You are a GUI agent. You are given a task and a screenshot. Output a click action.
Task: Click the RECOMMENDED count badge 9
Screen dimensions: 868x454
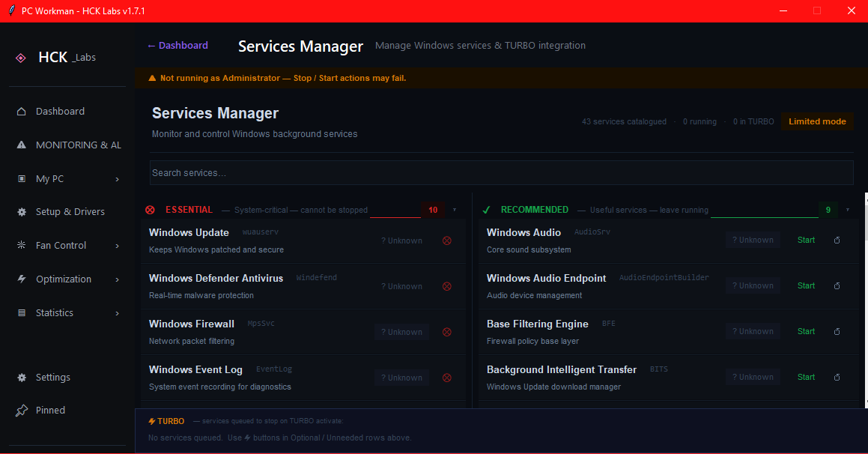pyautogui.click(x=828, y=210)
